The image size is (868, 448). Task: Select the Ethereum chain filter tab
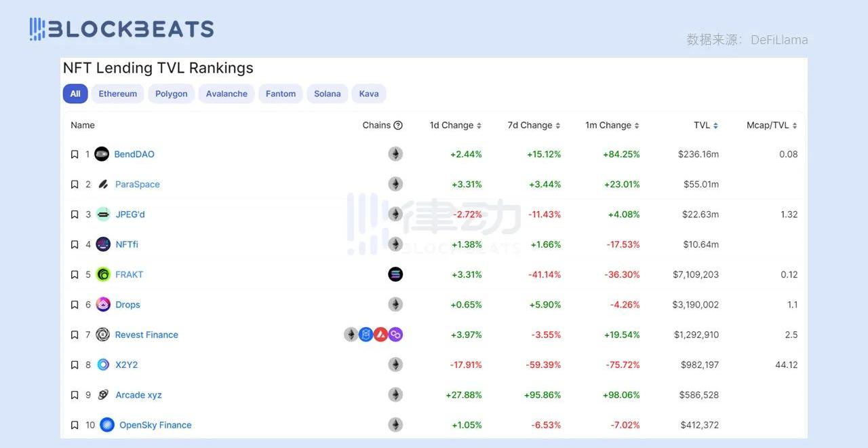117,94
